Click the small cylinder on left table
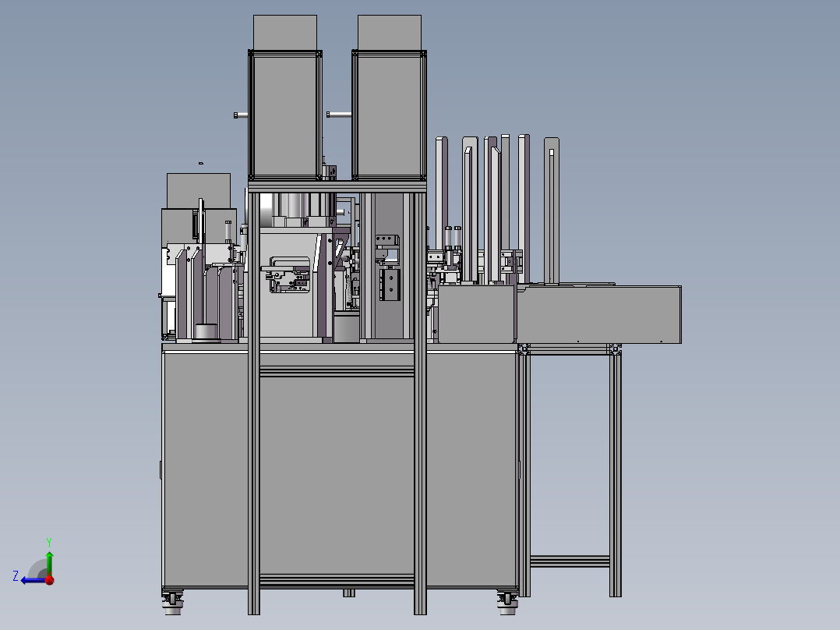Image resolution: width=840 pixels, height=630 pixels. pos(206,331)
